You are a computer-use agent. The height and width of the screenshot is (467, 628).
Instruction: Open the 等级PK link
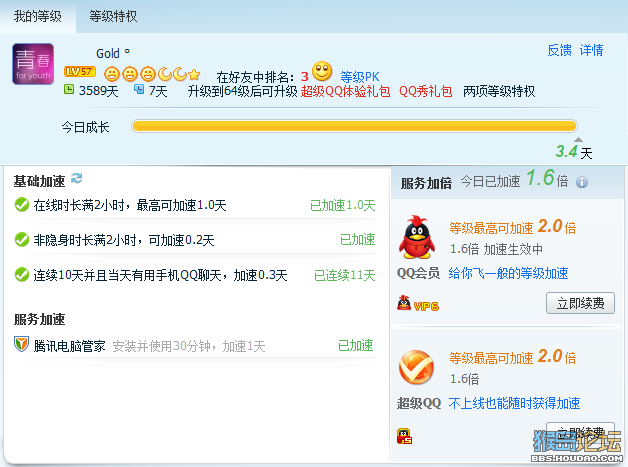(x=360, y=76)
